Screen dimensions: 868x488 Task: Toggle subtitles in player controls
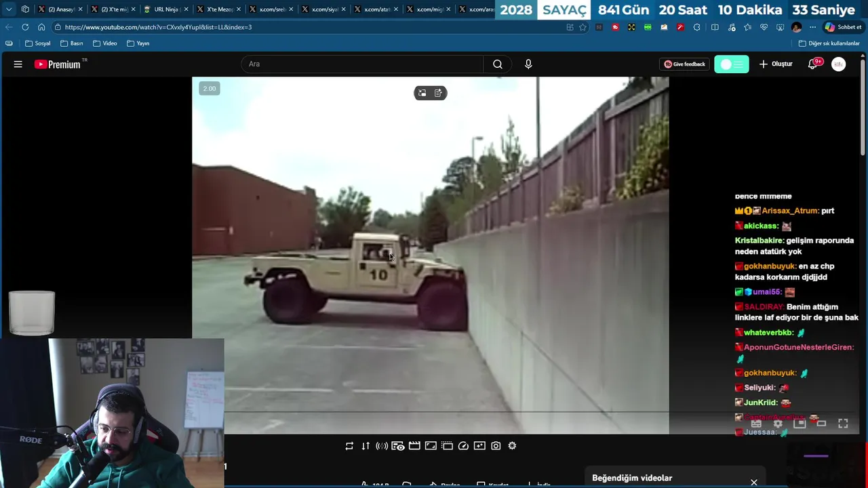756,424
